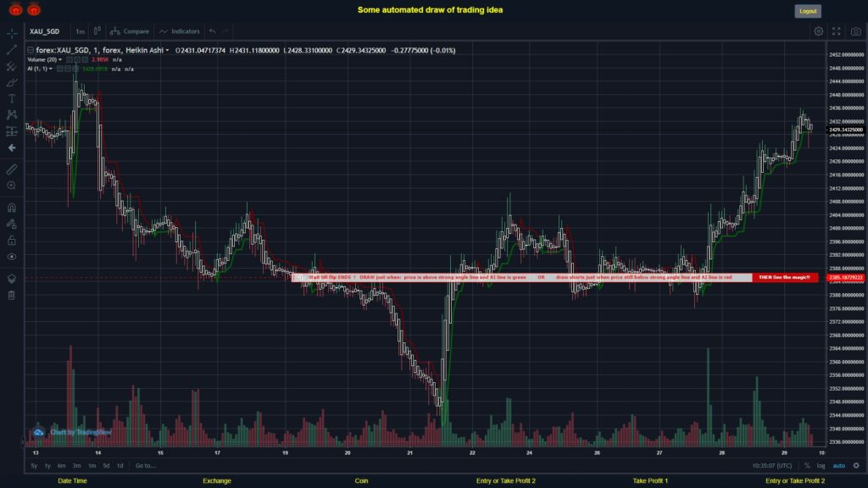
Task: Toggle percent scale mode
Action: [807, 466]
